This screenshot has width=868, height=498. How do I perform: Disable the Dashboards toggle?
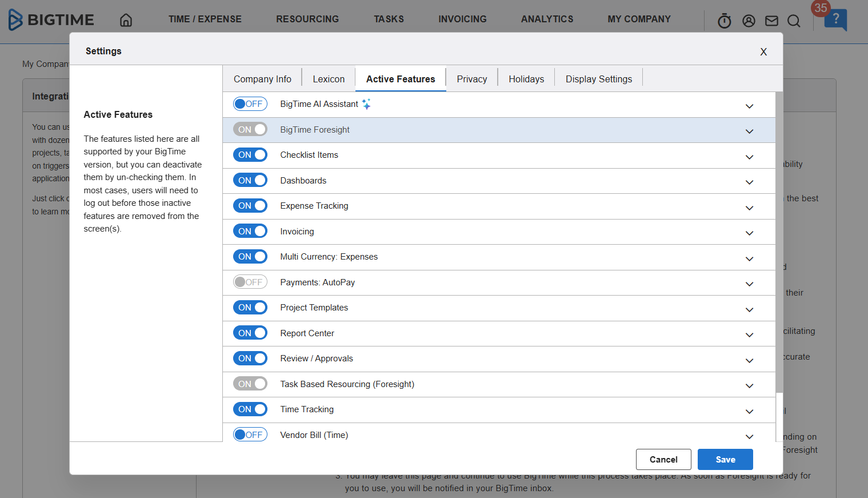tap(250, 180)
